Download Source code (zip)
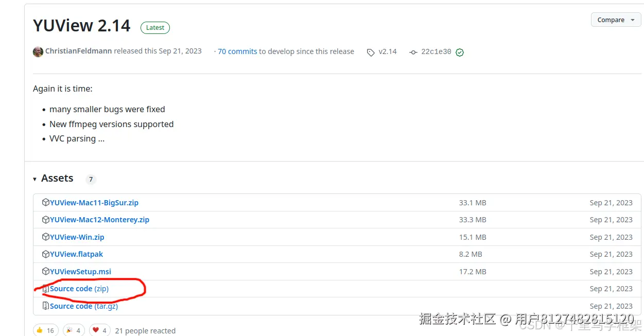The image size is (644, 336). tap(79, 289)
